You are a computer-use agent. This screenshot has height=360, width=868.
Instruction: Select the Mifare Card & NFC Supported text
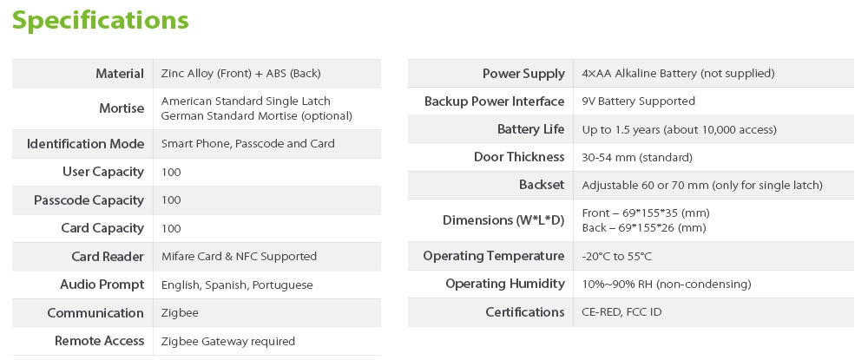(239, 257)
